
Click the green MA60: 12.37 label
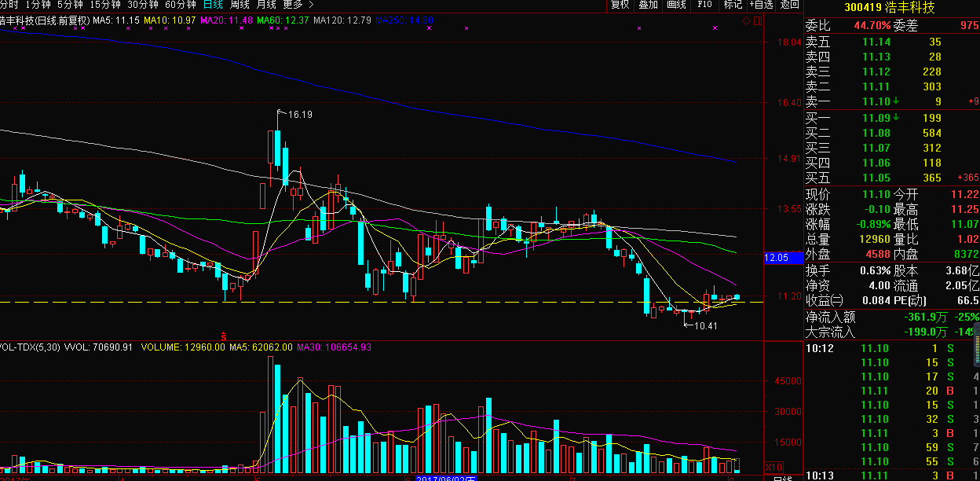(x=283, y=19)
